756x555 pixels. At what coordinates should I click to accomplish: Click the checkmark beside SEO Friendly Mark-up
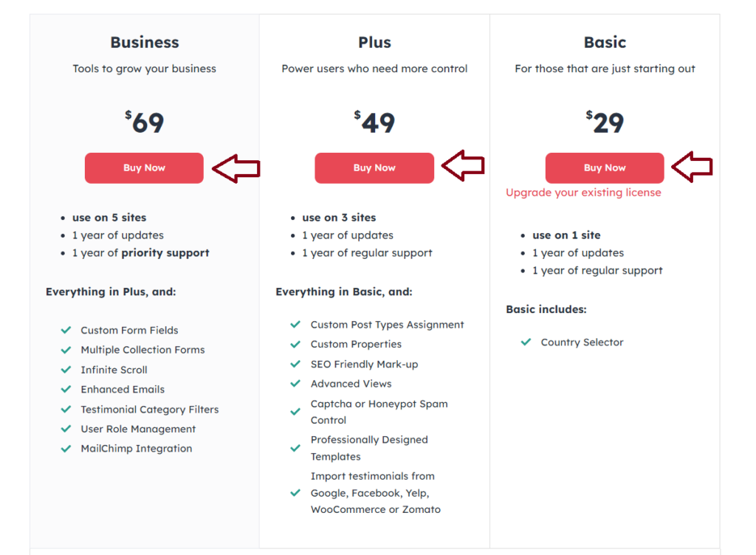pos(295,364)
